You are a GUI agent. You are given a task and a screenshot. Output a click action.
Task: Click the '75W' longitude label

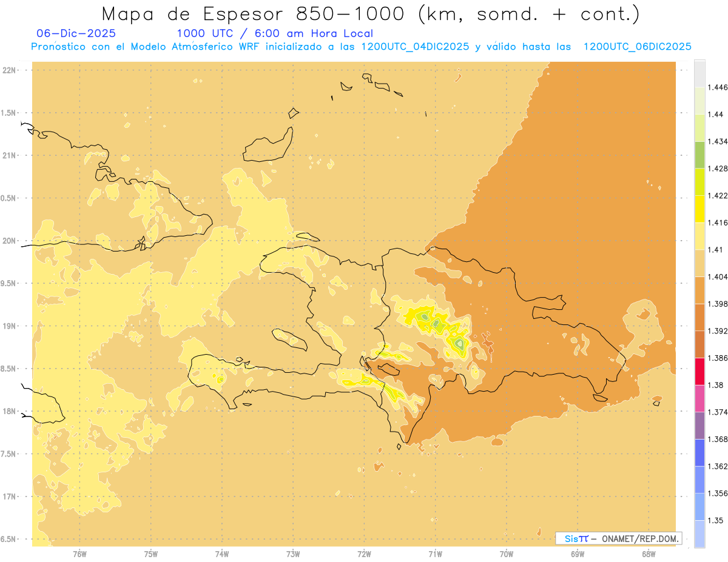pos(151,554)
